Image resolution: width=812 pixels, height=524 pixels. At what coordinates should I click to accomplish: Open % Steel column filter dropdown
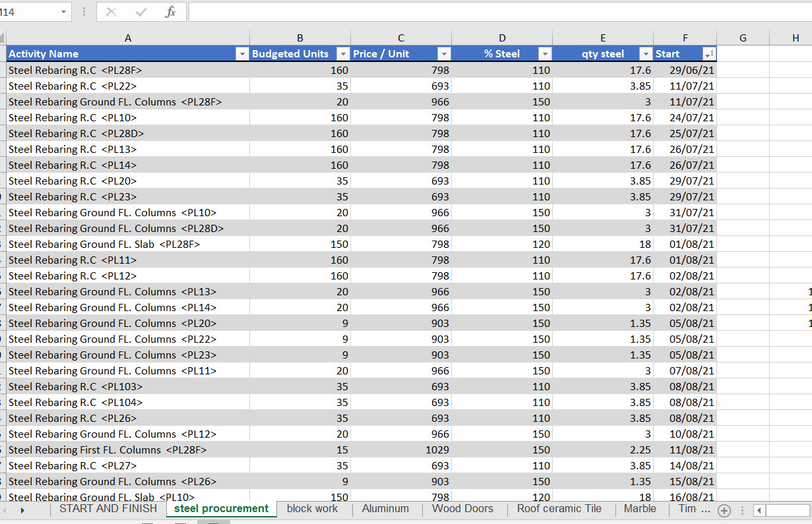pyautogui.click(x=545, y=54)
